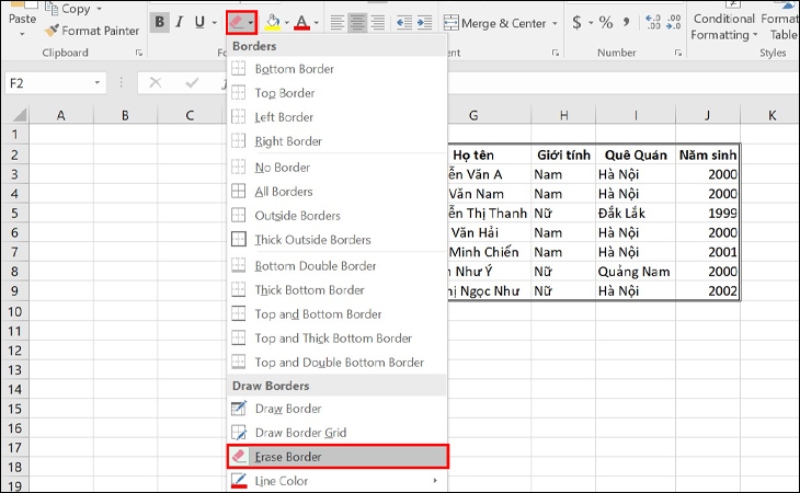This screenshot has height=493, width=800.
Task: Toggle Underline formatting button
Action: (x=199, y=22)
